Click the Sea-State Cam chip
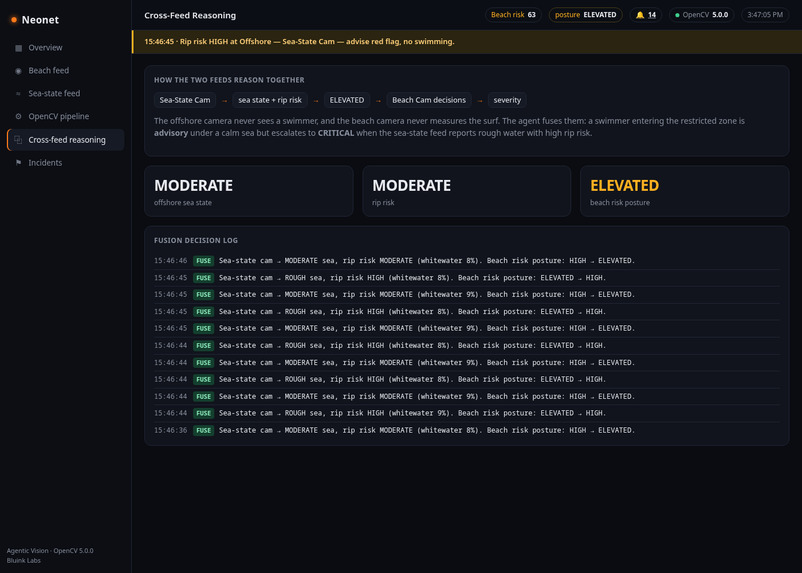Viewport: 802px width, 573px height. pyautogui.click(x=185, y=100)
